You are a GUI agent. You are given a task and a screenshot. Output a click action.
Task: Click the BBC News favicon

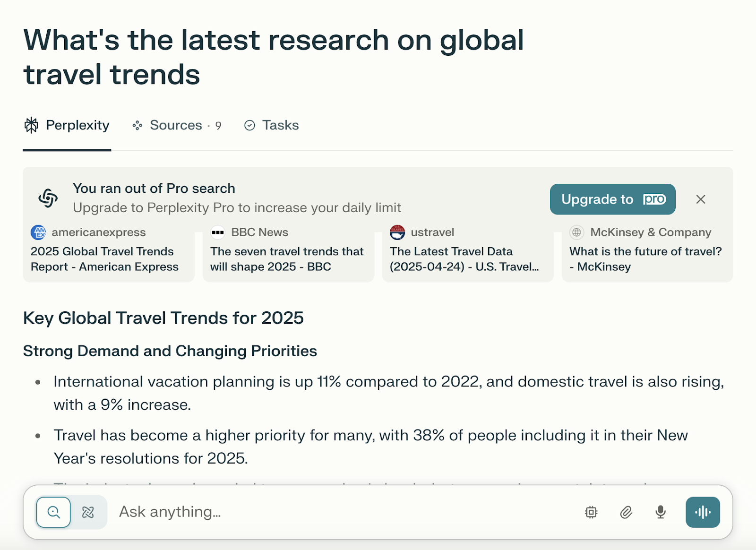(x=218, y=232)
